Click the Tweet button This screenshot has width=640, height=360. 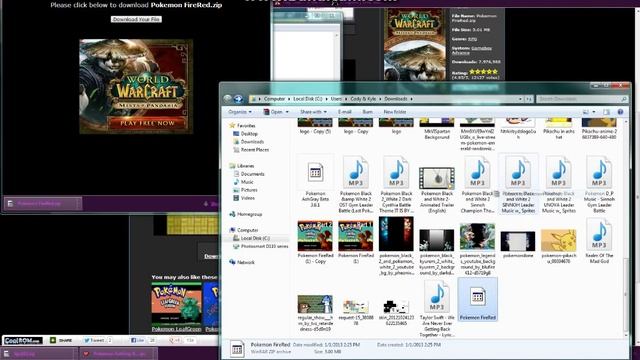(95, 340)
